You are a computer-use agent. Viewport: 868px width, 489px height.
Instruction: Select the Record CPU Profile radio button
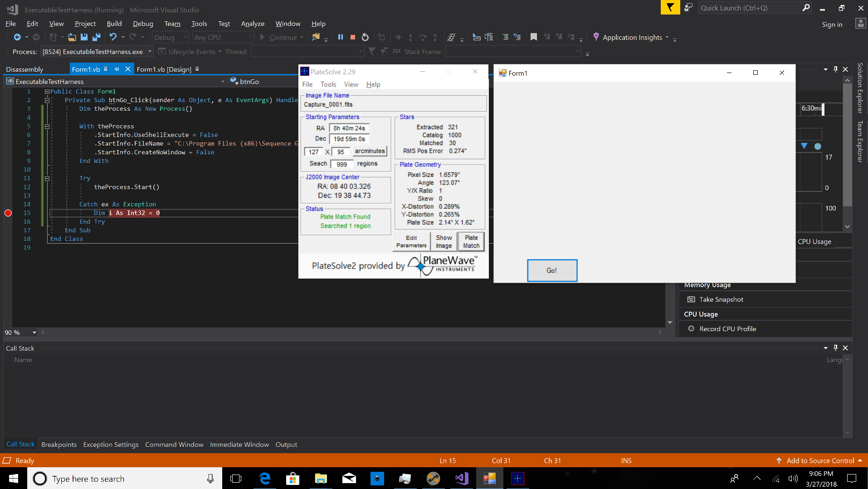(x=691, y=329)
